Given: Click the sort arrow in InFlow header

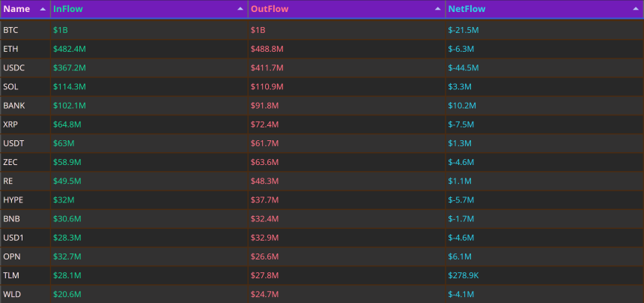Looking at the screenshot, I should tap(240, 9).
